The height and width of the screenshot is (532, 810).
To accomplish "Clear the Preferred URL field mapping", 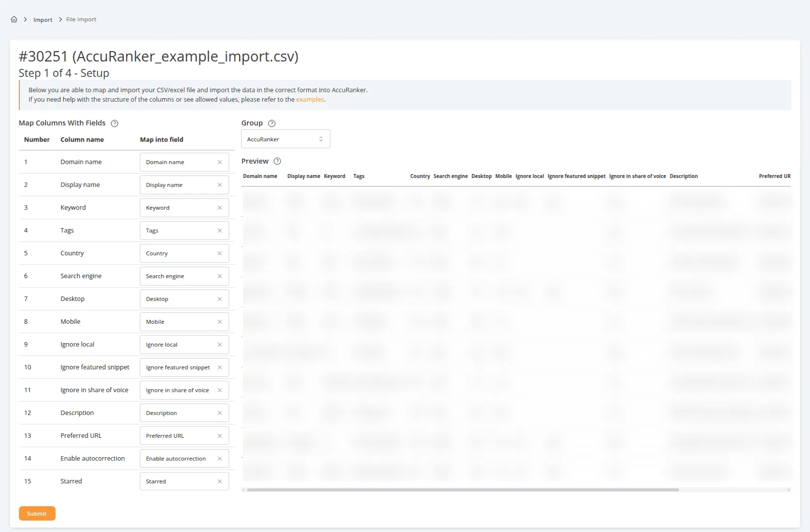I will (x=220, y=436).
